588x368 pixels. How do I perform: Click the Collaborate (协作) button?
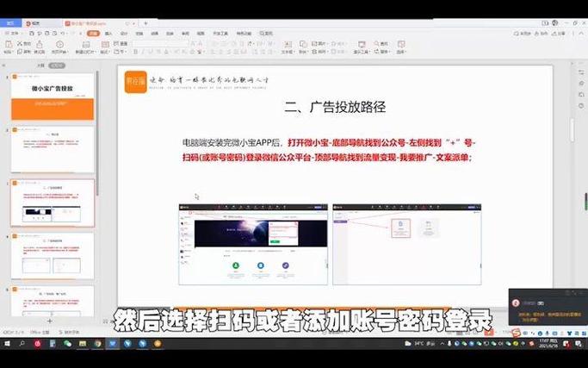click(541, 34)
